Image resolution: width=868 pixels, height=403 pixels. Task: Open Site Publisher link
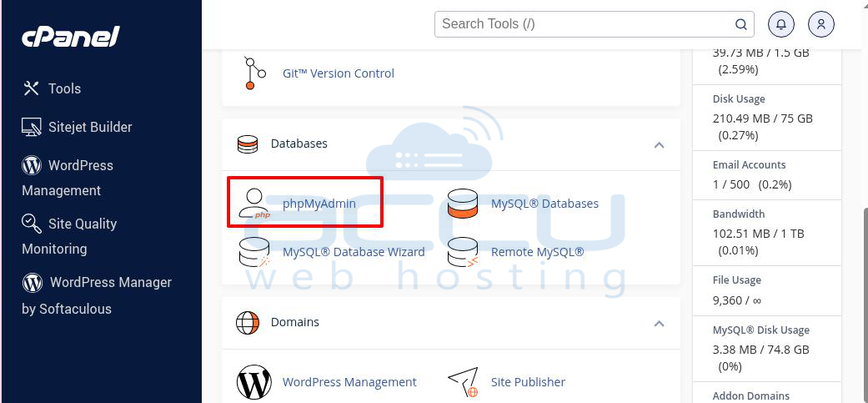pos(528,382)
